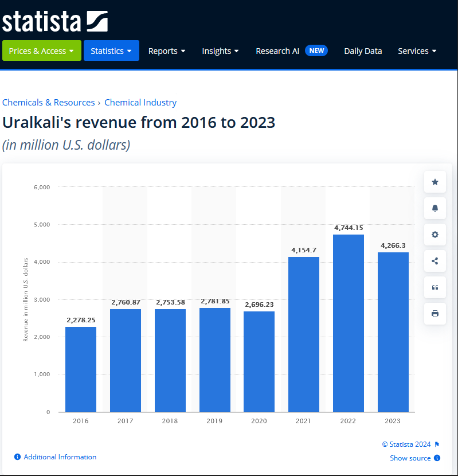
Task: Select the 2018 revenue bar
Action: point(170,361)
